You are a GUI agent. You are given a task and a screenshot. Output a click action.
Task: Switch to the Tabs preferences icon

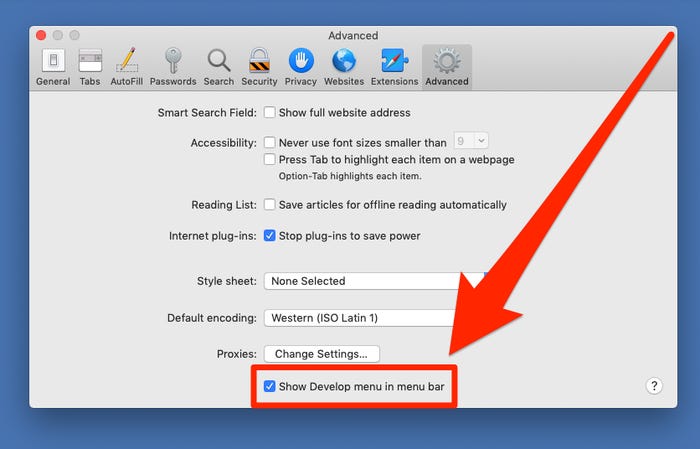90,66
